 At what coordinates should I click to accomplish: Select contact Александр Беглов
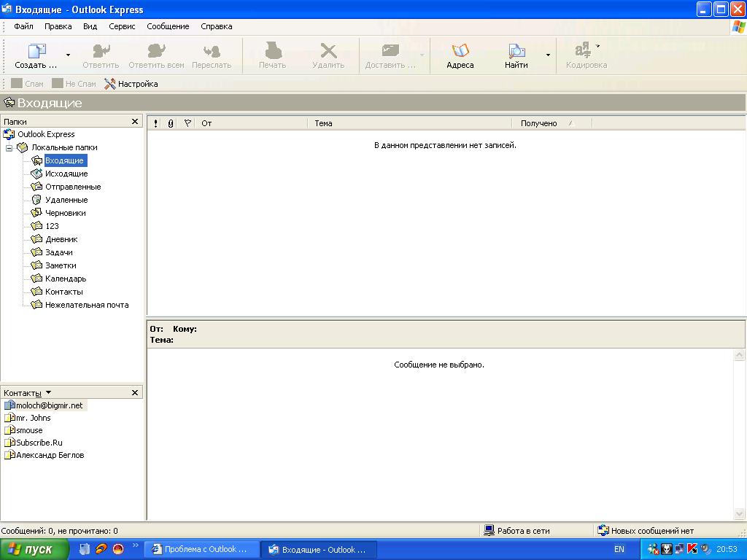(50, 455)
